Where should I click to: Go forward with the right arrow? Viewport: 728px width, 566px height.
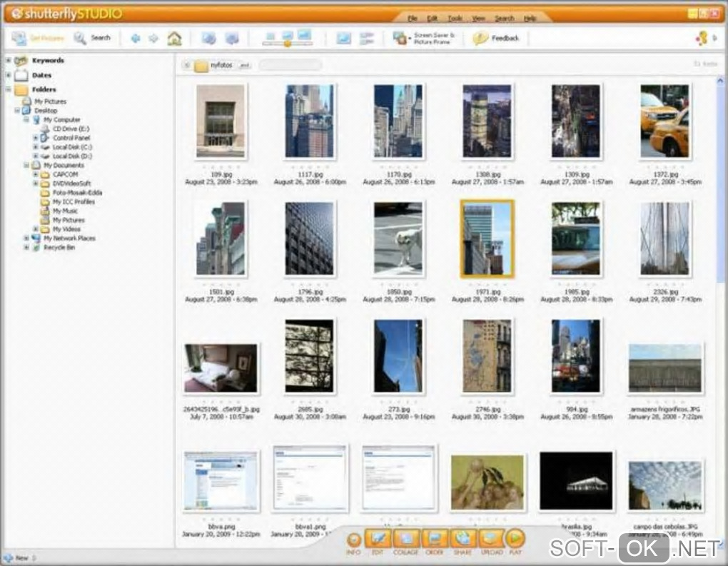[153, 39]
